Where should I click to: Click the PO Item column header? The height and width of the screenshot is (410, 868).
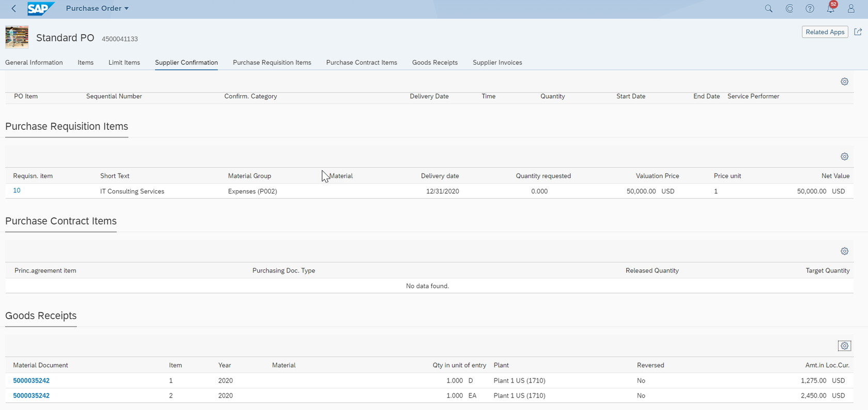click(x=26, y=96)
